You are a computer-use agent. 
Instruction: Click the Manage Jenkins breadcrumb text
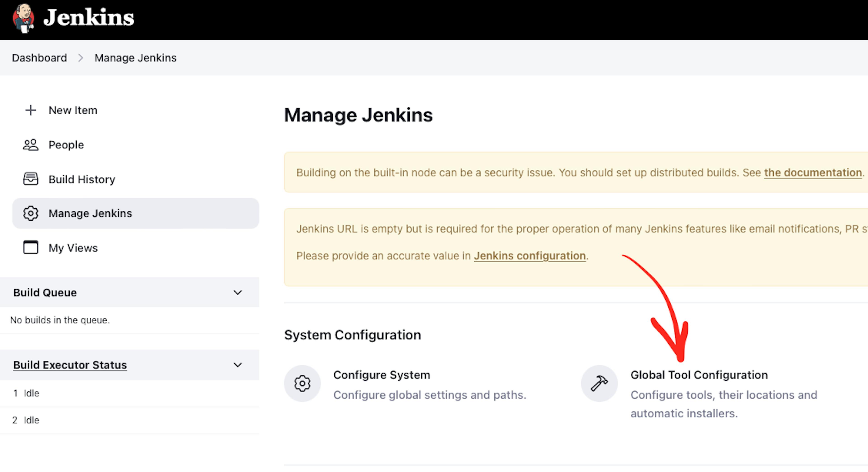point(134,57)
